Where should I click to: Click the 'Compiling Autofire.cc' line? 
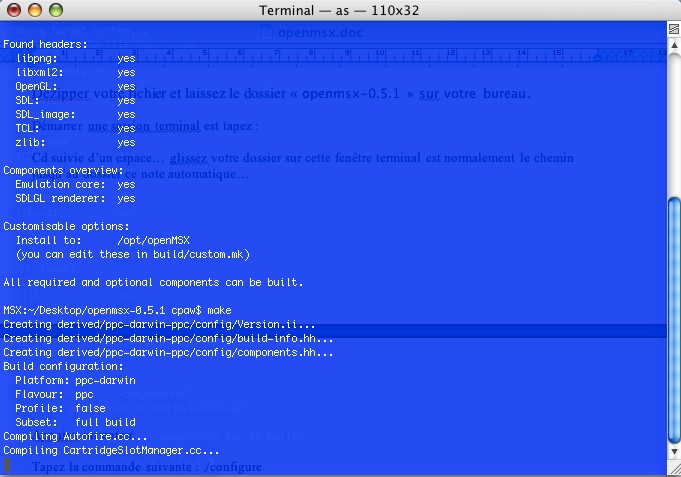coord(75,436)
